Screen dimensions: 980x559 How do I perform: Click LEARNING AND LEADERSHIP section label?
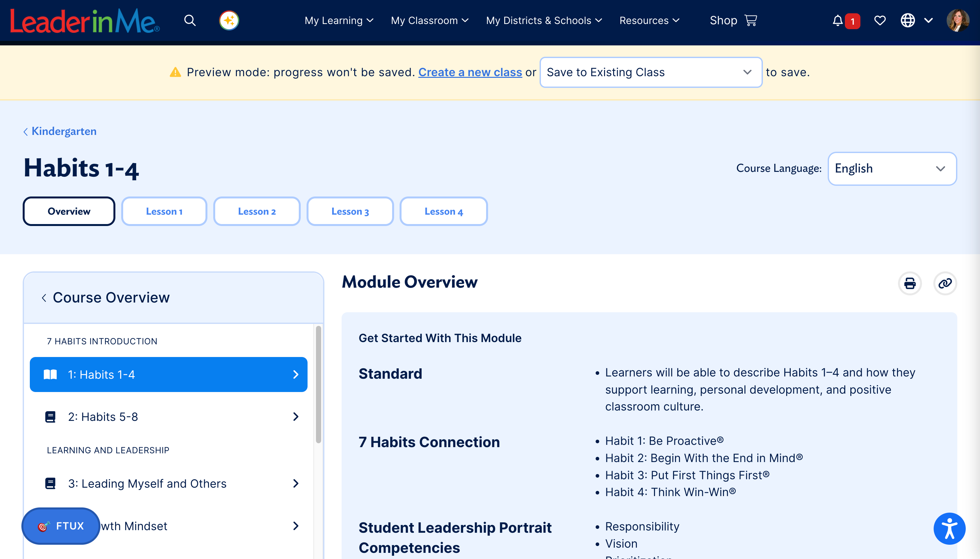coord(108,450)
